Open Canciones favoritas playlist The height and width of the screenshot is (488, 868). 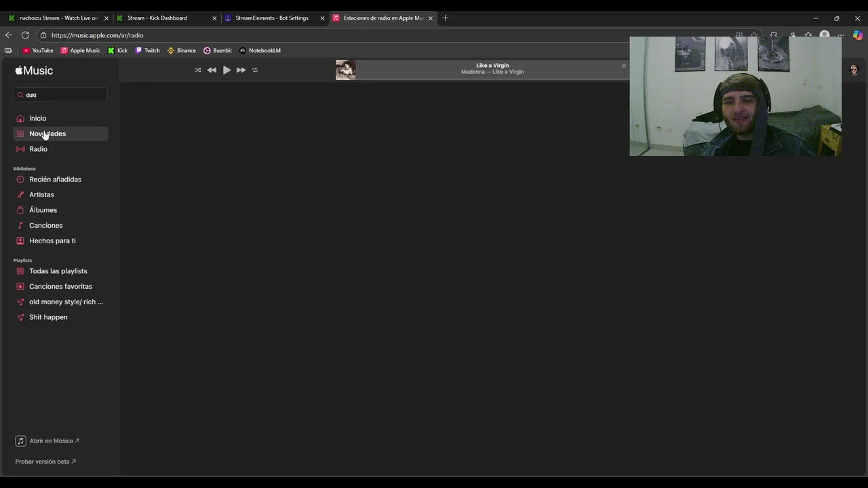[60, 286]
